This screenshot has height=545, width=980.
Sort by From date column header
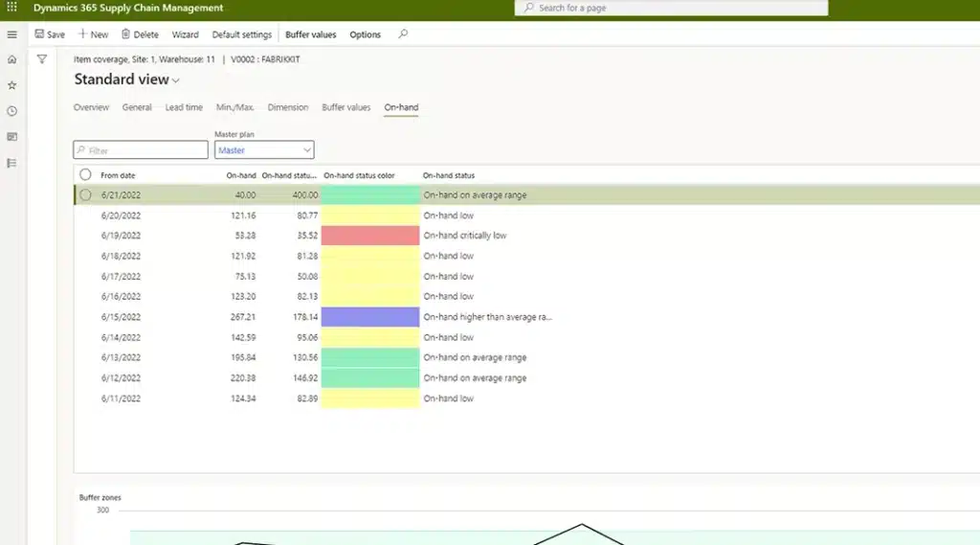pyautogui.click(x=118, y=175)
